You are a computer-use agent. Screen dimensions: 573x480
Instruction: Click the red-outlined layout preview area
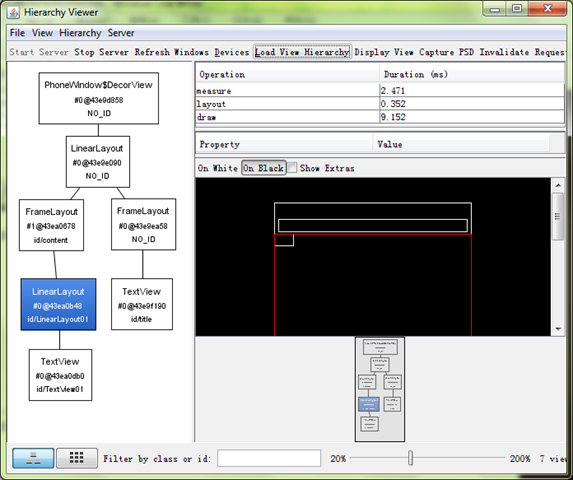(373, 285)
